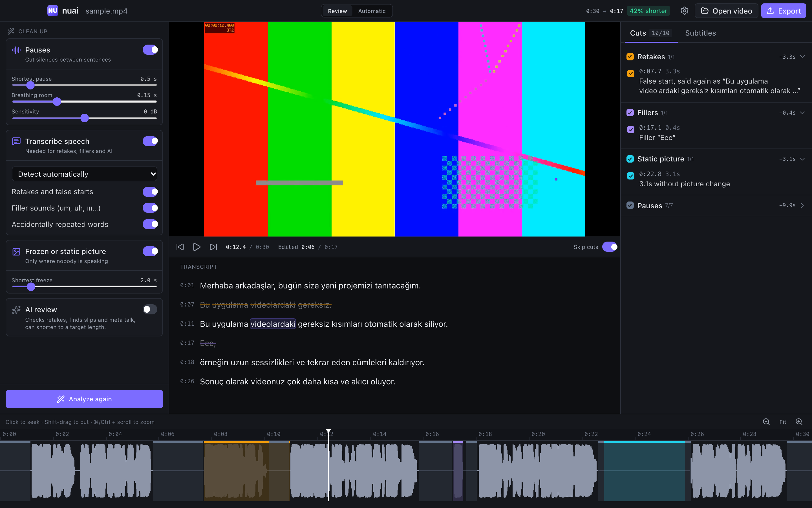
Task: Enable AI review
Action: pyautogui.click(x=150, y=309)
